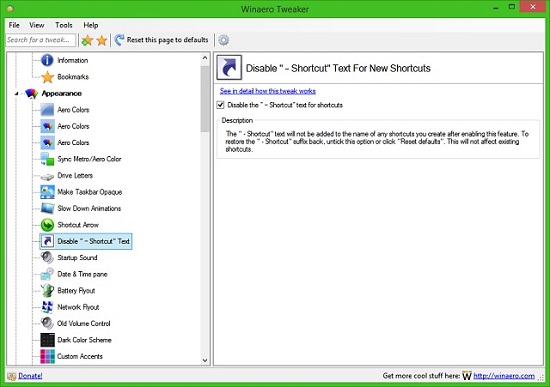Click the tree scroll down arrow
This screenshot has height=387, width=550.
(205, 360)
